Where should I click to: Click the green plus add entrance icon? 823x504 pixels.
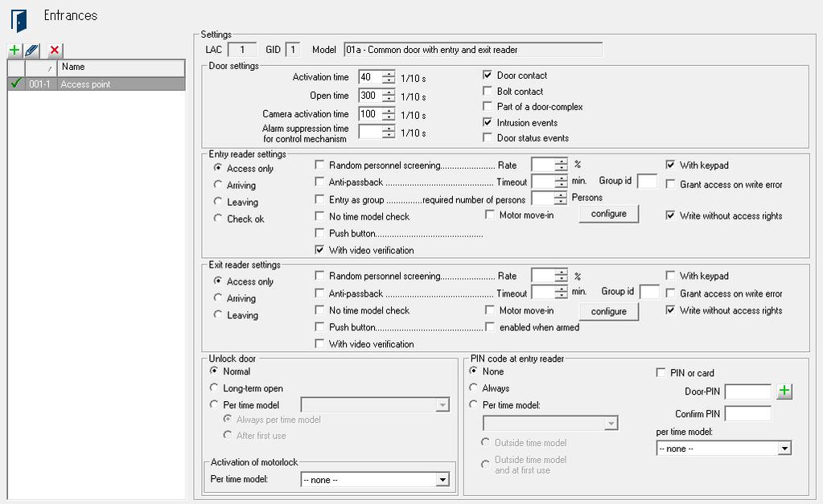(14, 51)
